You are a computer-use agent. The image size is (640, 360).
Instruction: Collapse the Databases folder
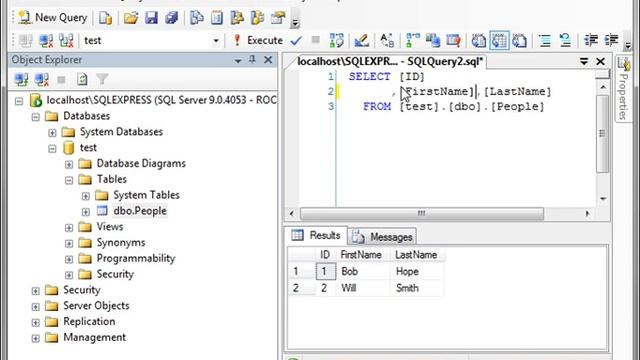36,117
